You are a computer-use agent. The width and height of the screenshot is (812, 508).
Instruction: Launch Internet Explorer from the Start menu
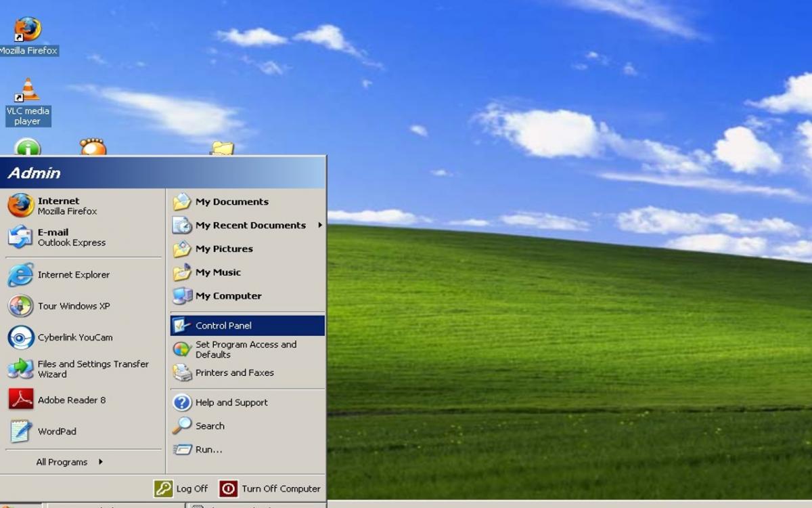[x=84, y=275]
